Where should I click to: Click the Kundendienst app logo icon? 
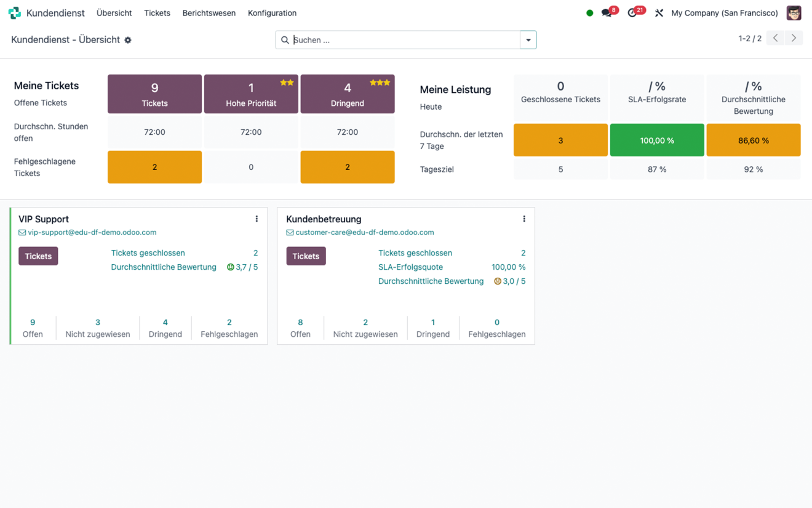[x=14, y=13]
